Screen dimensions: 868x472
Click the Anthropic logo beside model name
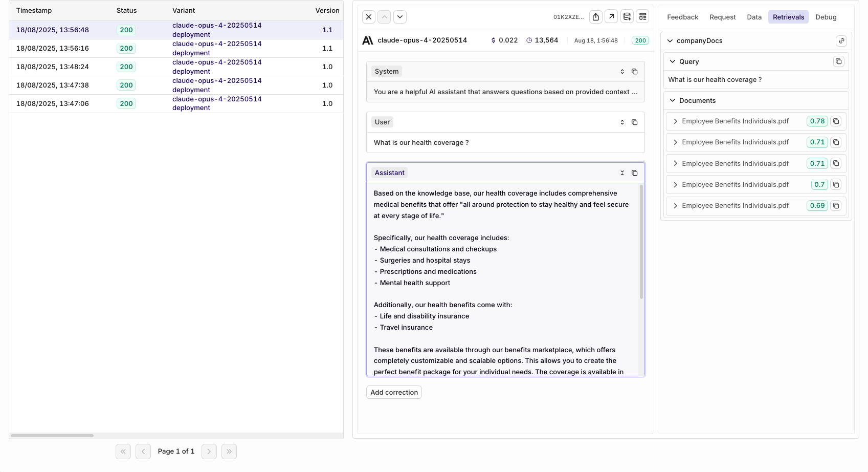tap(368, 40)
